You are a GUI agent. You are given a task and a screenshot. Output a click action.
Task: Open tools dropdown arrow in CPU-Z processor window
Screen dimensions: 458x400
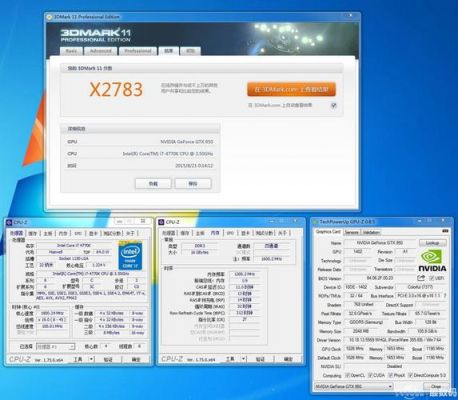point(91,359)
